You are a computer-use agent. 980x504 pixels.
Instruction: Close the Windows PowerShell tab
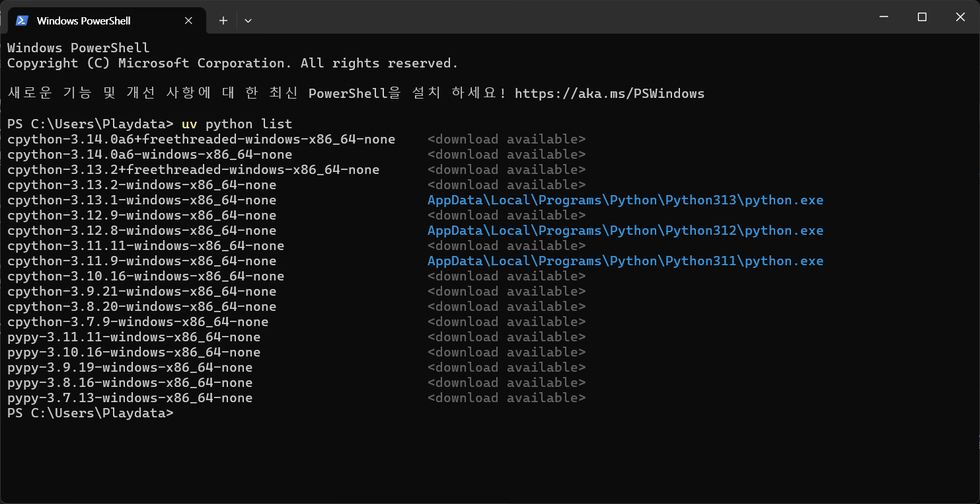click(x=188, y=21)
